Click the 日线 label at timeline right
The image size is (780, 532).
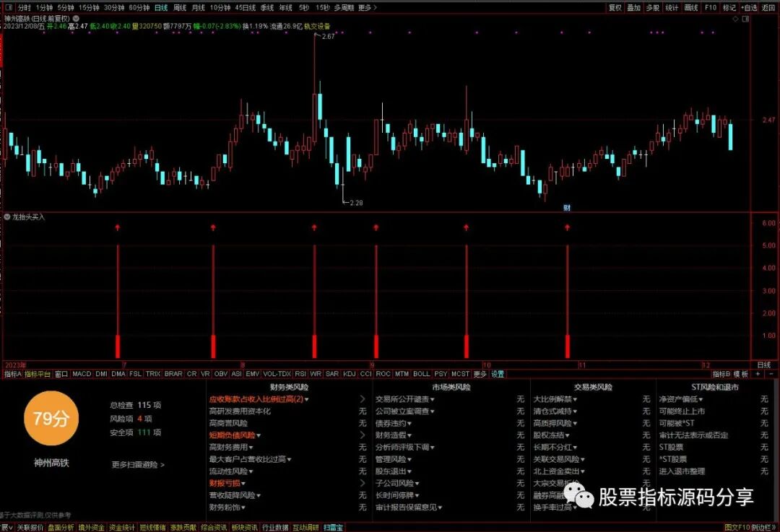[x=763, y=365]
